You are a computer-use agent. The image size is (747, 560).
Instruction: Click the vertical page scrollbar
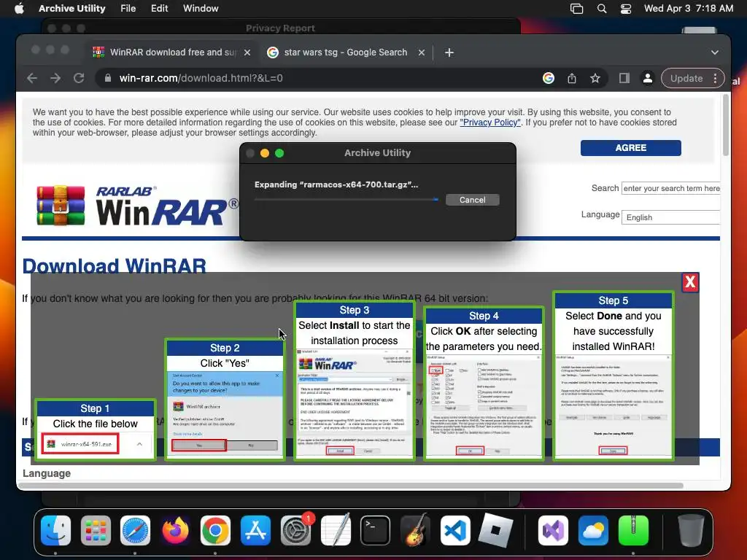726,125
